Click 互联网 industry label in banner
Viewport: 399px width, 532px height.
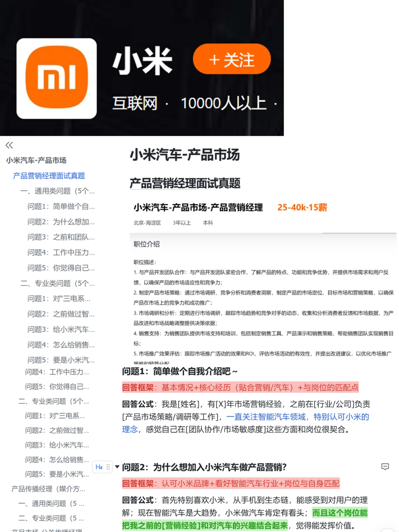[x=135, y=103]
